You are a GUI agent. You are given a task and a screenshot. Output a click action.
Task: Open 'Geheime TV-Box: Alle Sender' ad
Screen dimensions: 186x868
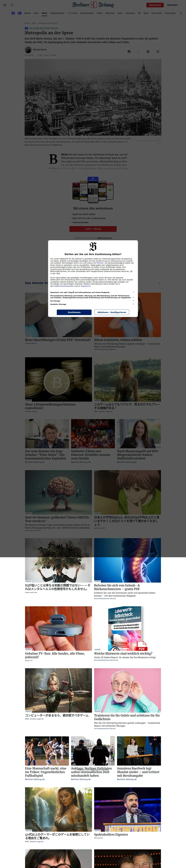point(55,655)
